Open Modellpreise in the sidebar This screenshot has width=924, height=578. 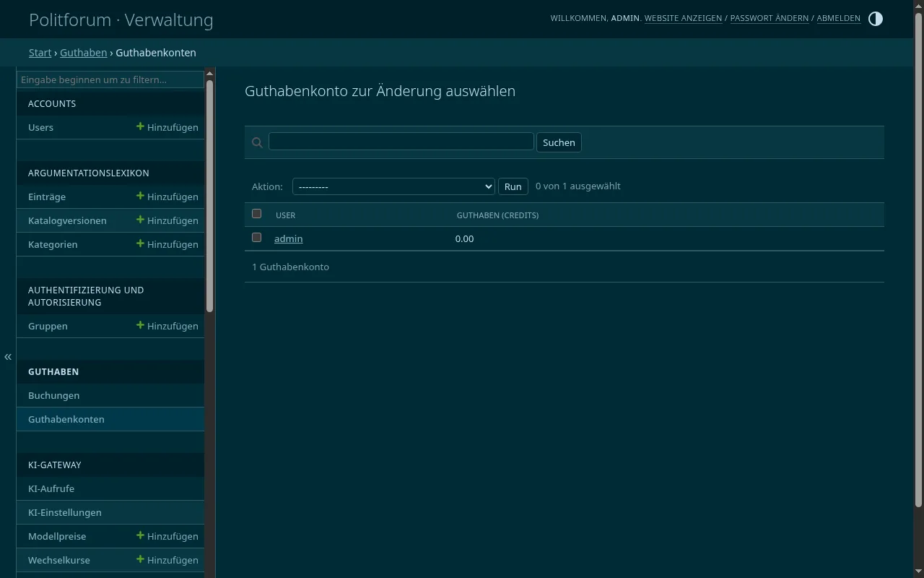[57, 536]
